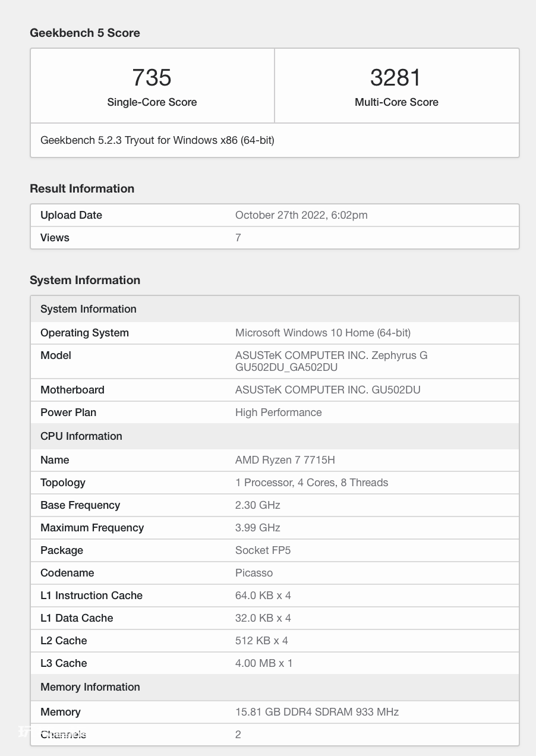Click the views count 7
Image resolution: width=536 pixels, height=756 pixels.
(238, 238)
